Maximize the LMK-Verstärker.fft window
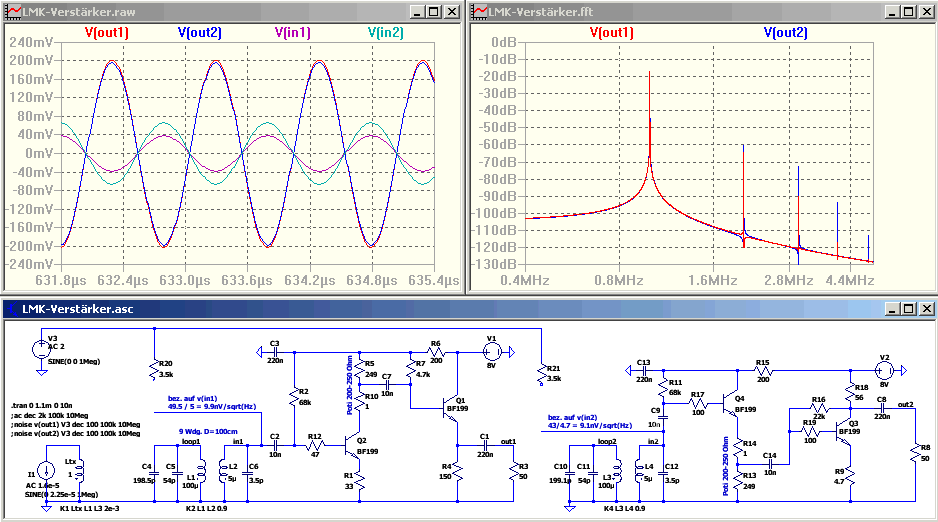Image resolution: width=938 pixels, height=522 pixels. (x=909, y=12)
